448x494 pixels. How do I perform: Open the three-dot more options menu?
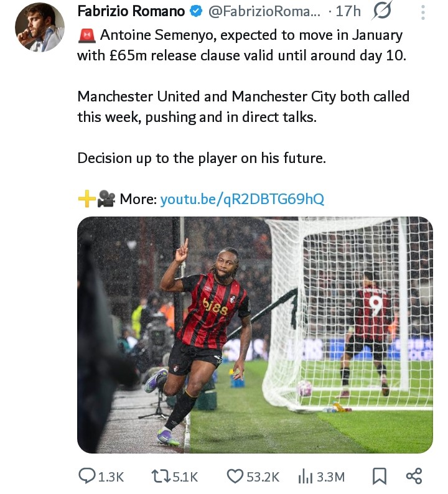(x=423, y=12)
